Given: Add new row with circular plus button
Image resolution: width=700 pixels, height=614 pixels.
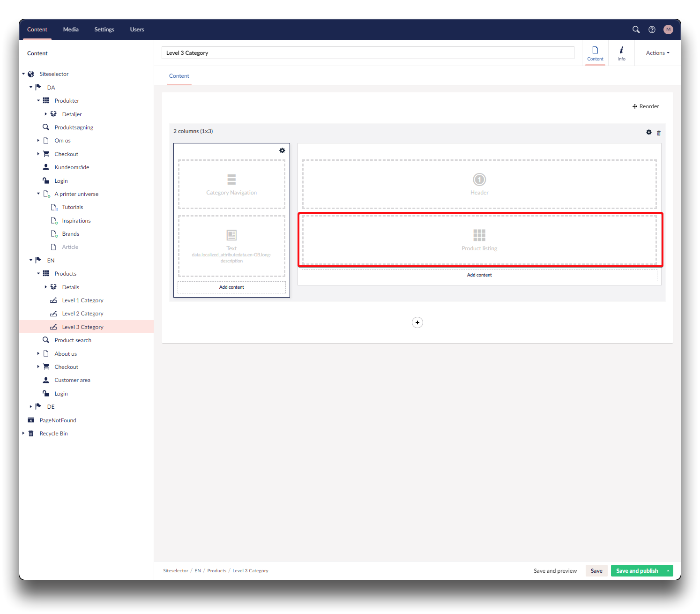Looking at the screenshot, I should [417, 322].
